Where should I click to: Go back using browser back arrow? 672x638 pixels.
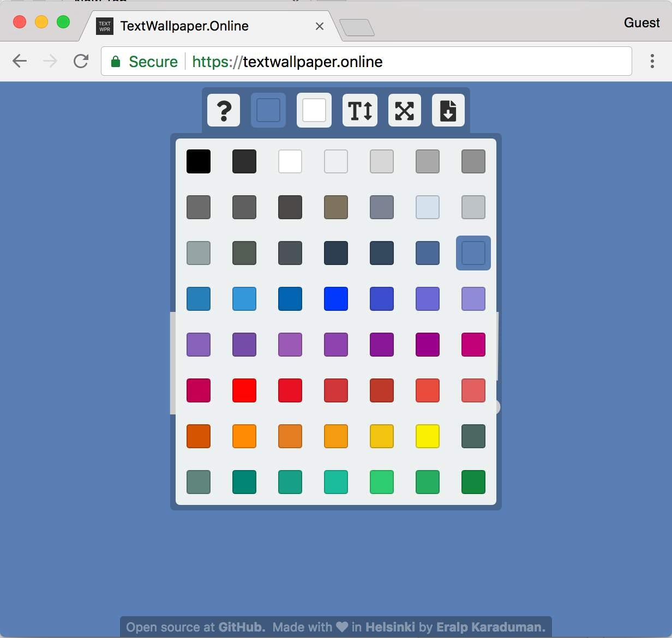(x=20, y=61)
